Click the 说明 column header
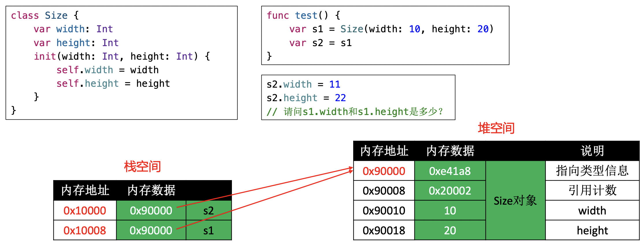644x245 pixels. (x=592, y=151)
